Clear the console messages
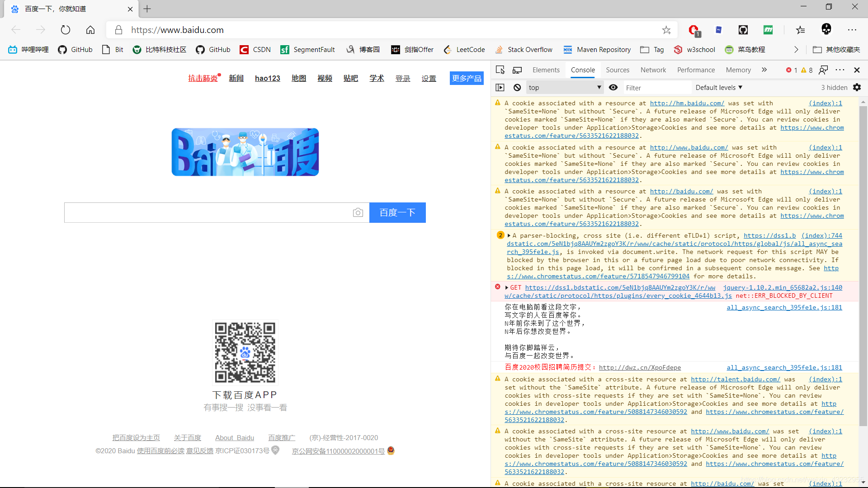This screenshot has width=868, height=488. [517, 87]
